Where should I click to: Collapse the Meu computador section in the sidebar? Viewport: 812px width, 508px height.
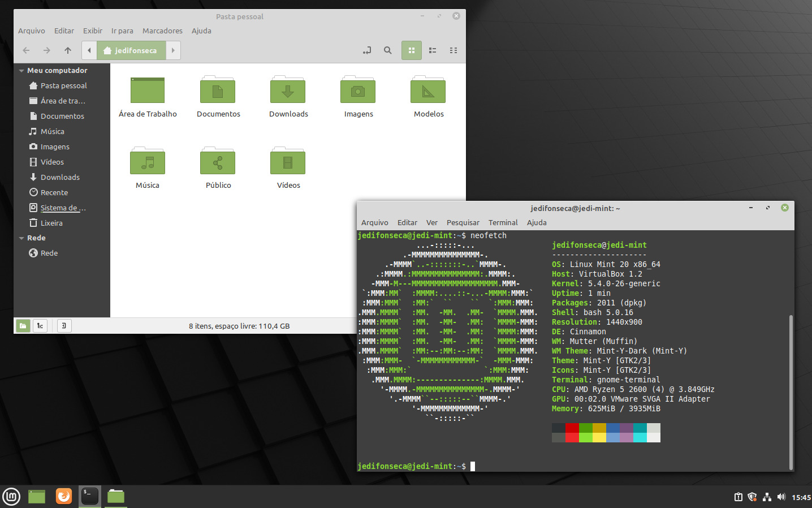click(21, 70)
